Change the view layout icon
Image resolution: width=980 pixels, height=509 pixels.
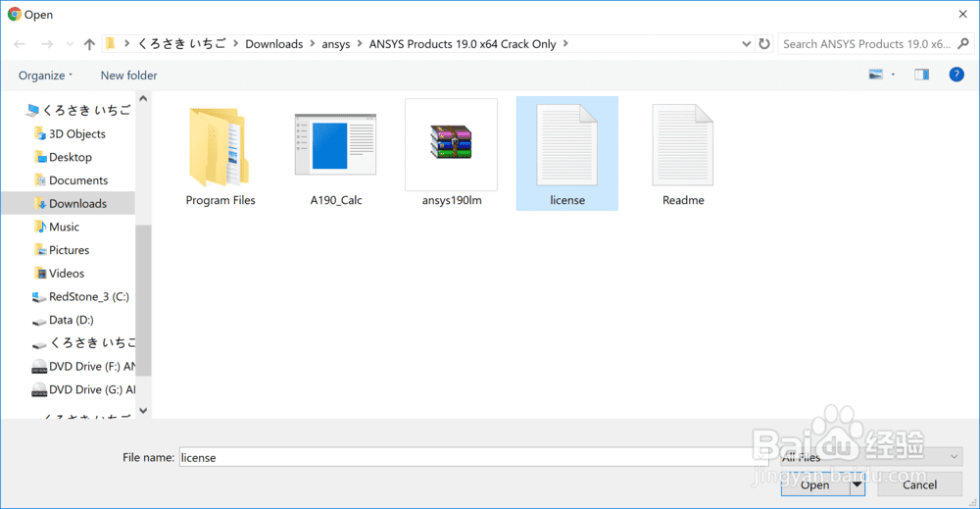pyautogui.click(x=875, y=75)
